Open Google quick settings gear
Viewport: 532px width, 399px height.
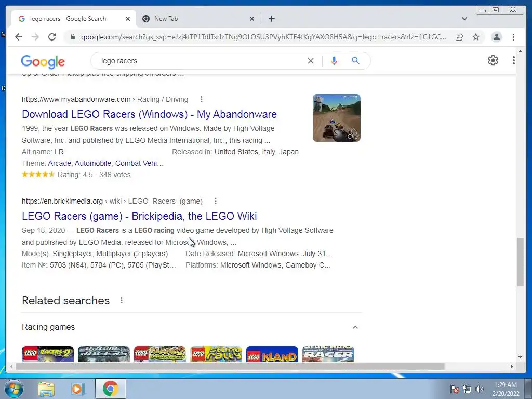493,60
